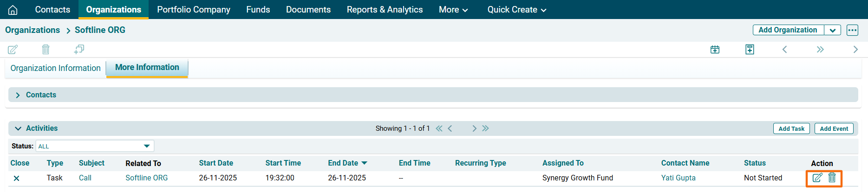Viewport: 868px width, 192px height.
Task: Click the add event calendar icon
Action: [x=715, y=50]
